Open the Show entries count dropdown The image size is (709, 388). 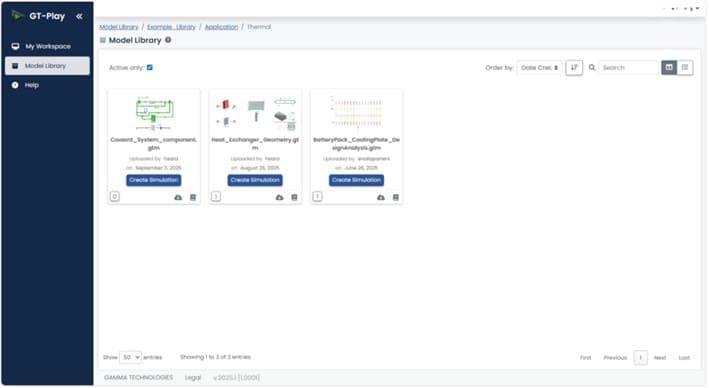[130, 357]
